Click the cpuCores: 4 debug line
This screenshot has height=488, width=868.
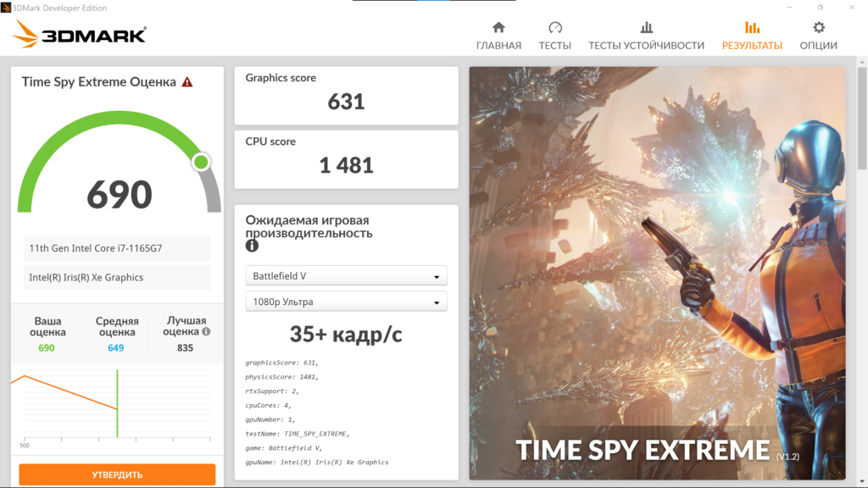click(x=269, y=406)
